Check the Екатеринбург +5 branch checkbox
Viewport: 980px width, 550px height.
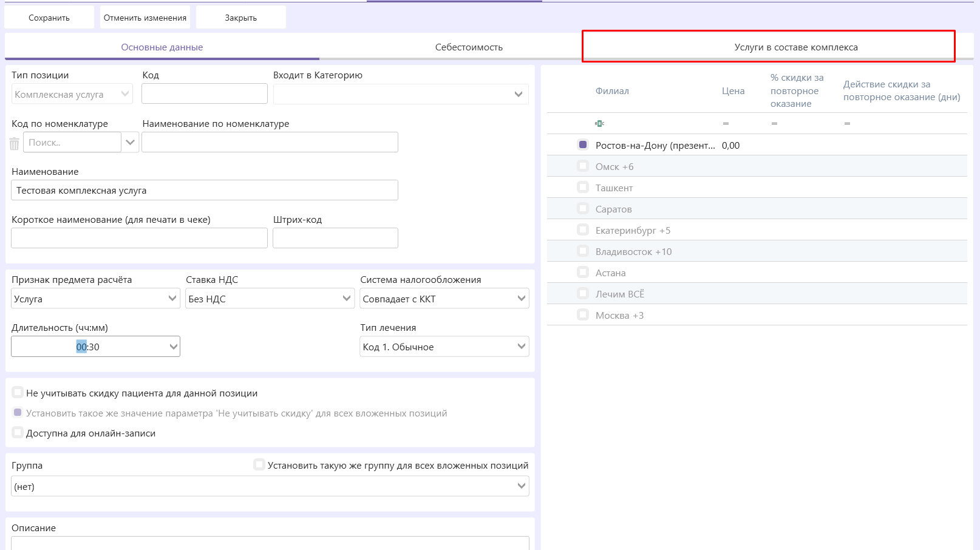click(583, 229)
